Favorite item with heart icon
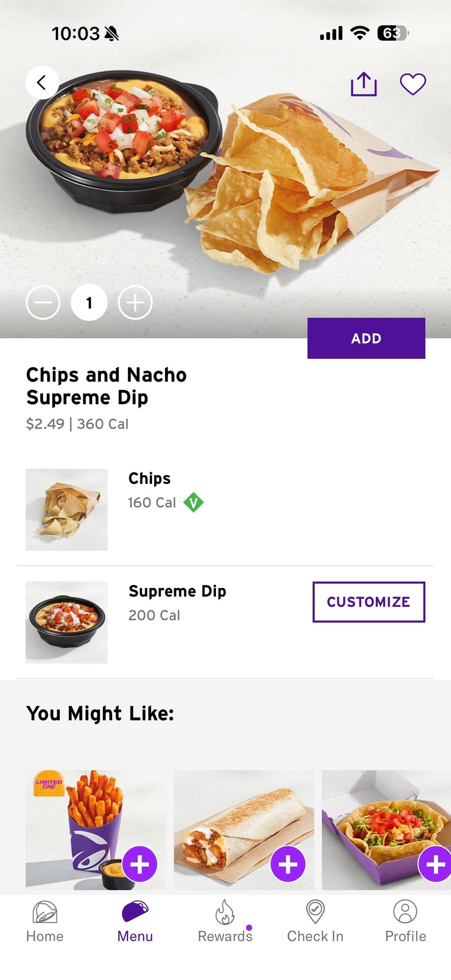This screenshot has height=980, width=451. [x=413, y=84]
